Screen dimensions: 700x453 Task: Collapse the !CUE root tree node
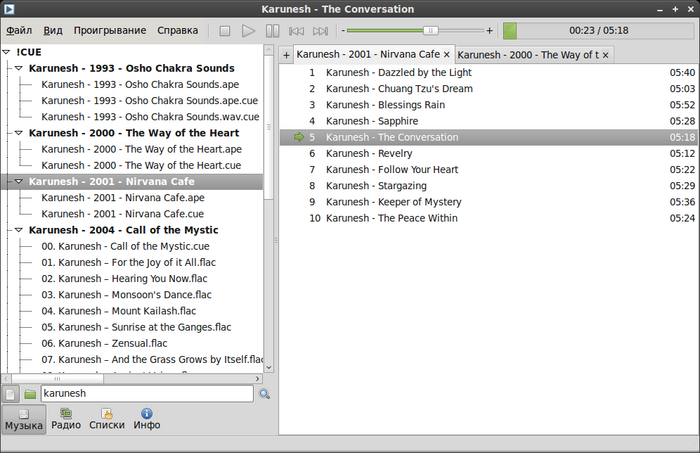click(6, 52)
